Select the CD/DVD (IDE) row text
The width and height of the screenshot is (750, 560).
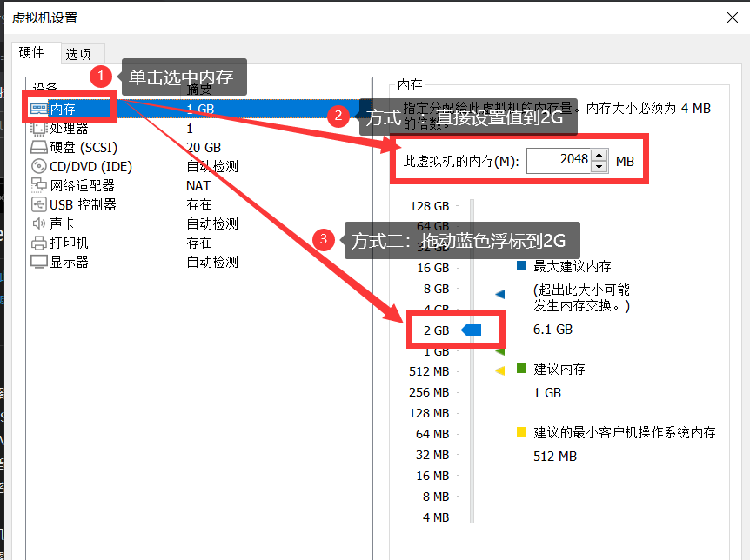coord(90,166)
